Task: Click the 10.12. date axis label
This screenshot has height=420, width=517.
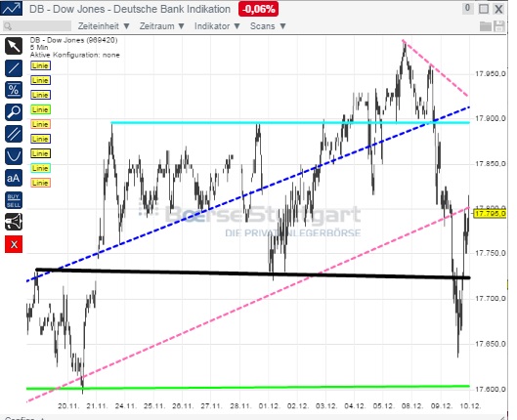Action: 470,405
